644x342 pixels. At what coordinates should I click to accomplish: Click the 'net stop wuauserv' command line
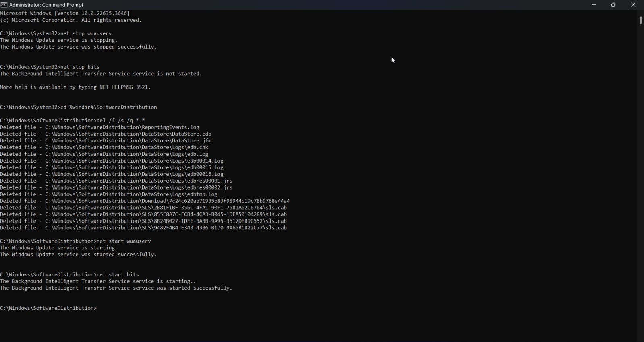tap(56, 33)
